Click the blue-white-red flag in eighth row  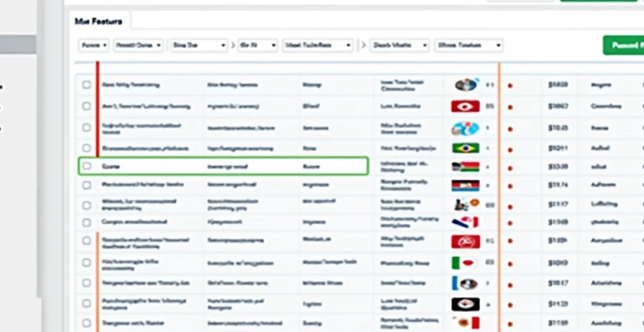pyautogui.click(x=465, y=223)
